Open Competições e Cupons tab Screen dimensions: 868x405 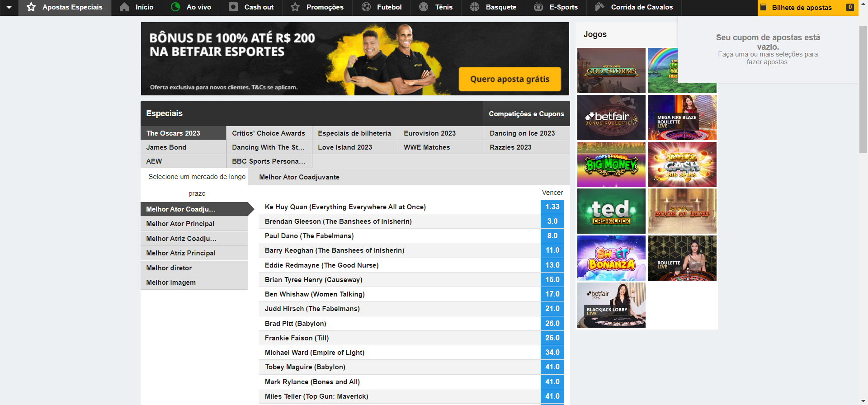(x=526, y=114)
